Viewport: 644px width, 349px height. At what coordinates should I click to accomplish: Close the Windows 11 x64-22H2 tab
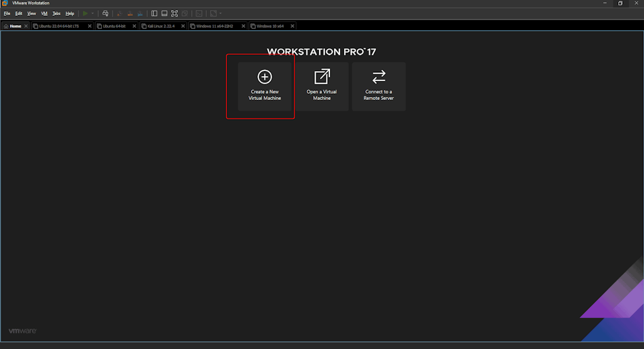pyautogui.click(x=243, y=26)
